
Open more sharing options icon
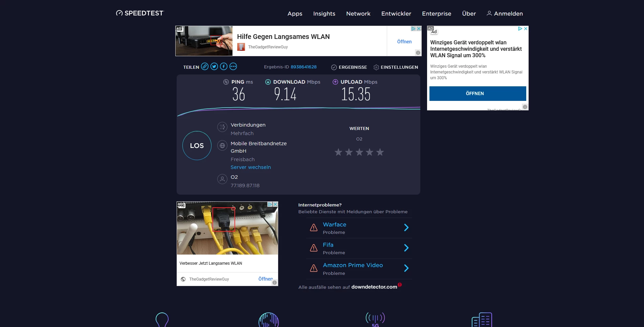[x=233, y=66]
